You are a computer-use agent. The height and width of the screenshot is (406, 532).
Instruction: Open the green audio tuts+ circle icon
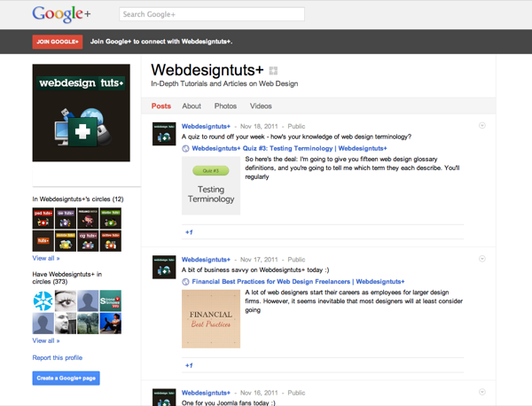pos(111,218)
